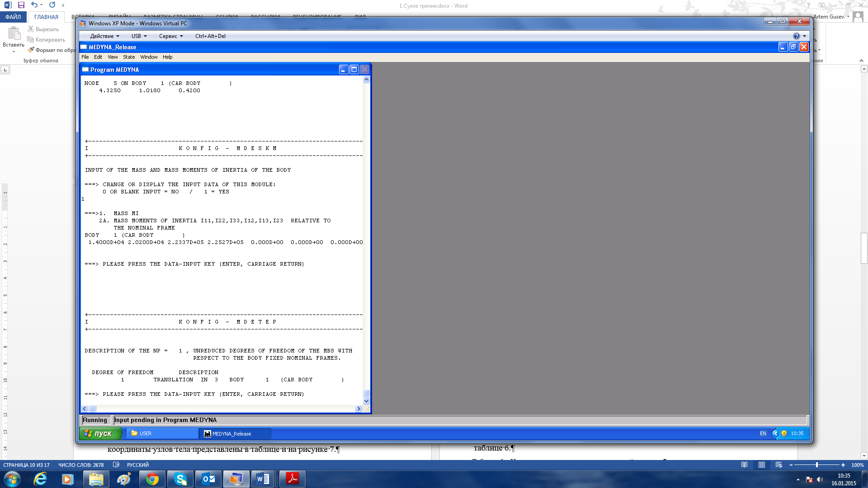Expand the Вставить paste options arrow
Image resolution: width=868 pixels, height=488 pixels.
[x=14, y=52]
